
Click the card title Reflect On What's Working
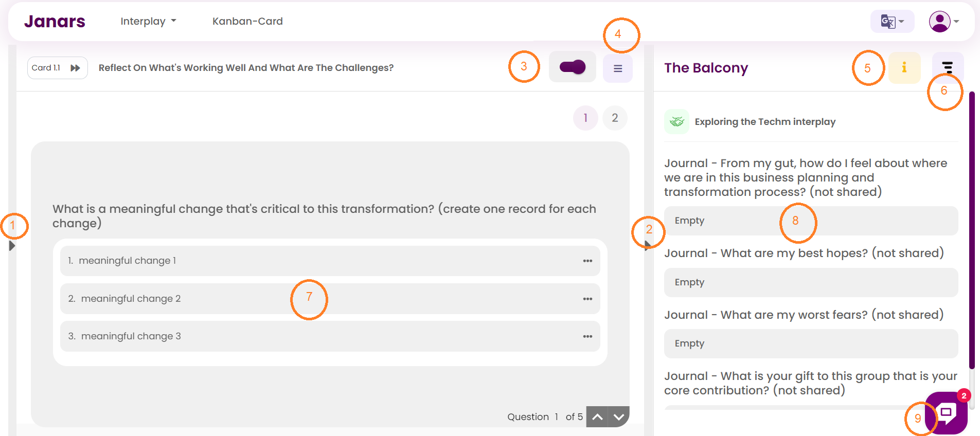[246, 68]
